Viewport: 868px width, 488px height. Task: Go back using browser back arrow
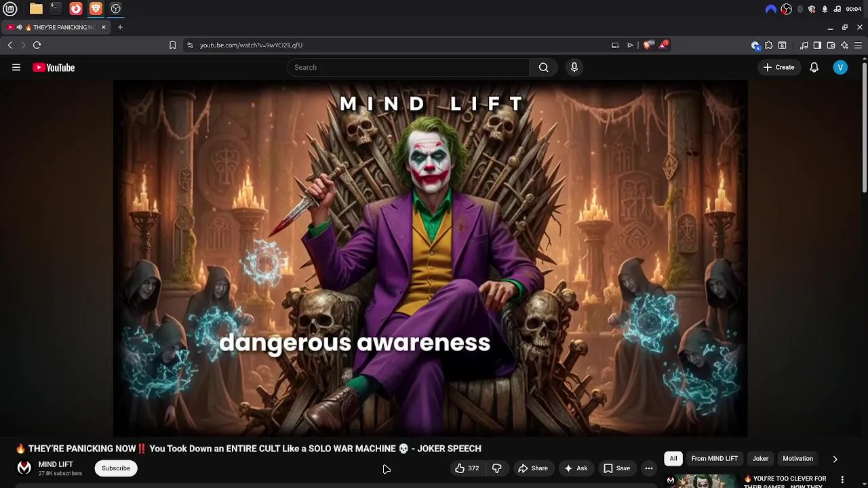[x=9, y=45]
